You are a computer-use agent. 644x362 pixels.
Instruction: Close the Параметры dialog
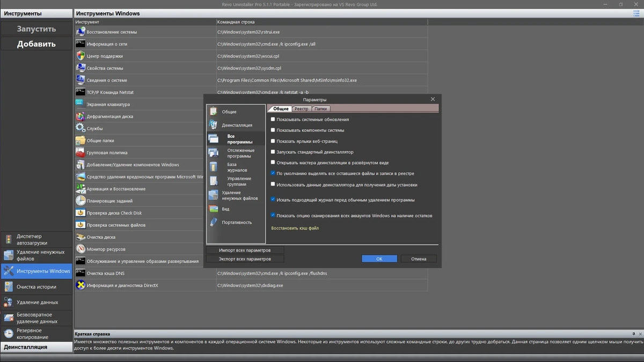coord(433,99)
